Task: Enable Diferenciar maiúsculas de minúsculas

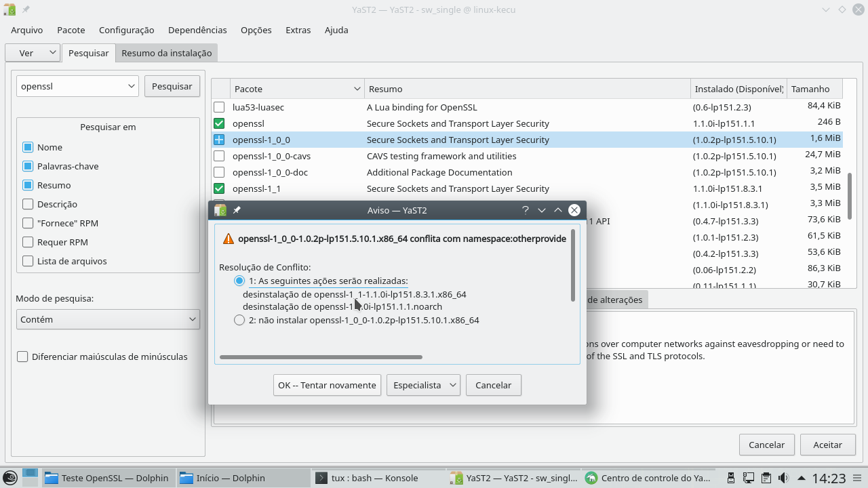Action: (x=22, y=357)
